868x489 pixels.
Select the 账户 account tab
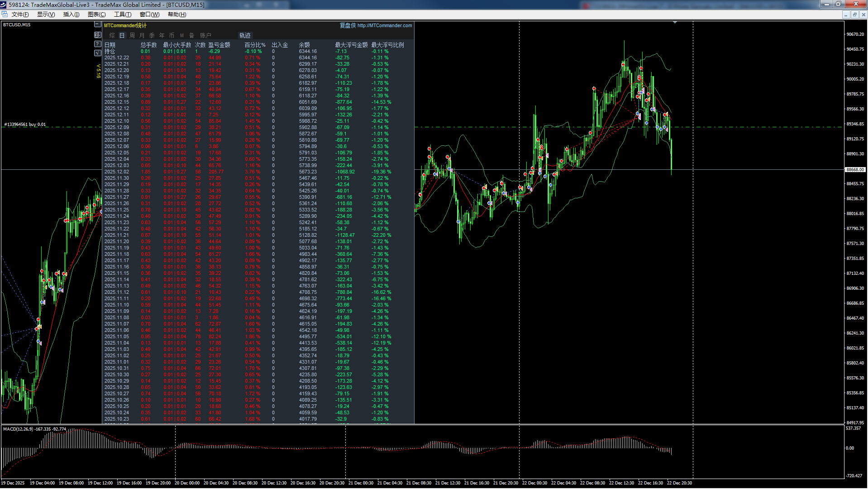pos(205,35)
